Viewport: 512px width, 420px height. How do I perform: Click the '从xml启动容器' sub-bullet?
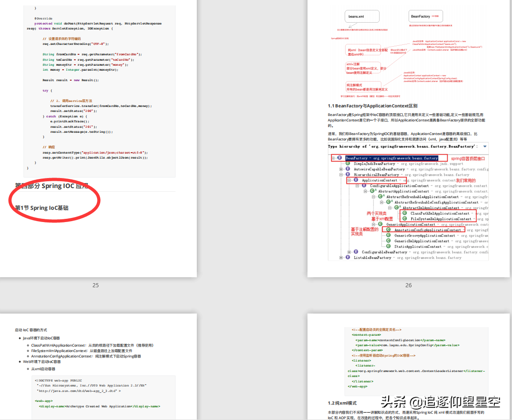[43, 369]
